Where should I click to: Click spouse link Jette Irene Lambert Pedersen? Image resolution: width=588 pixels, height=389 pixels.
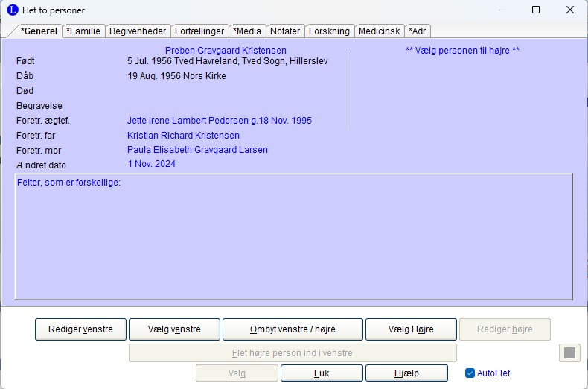tap(219, 121)
